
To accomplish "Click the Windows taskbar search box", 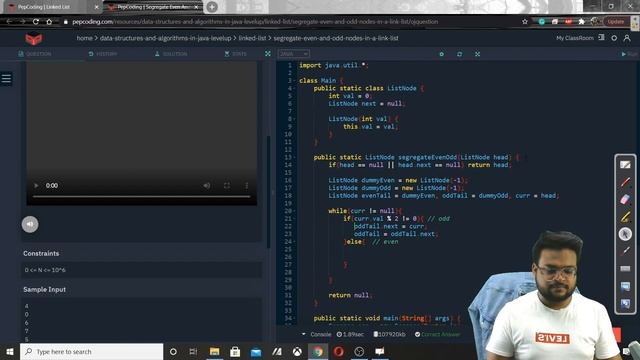I will coord(91,351).
